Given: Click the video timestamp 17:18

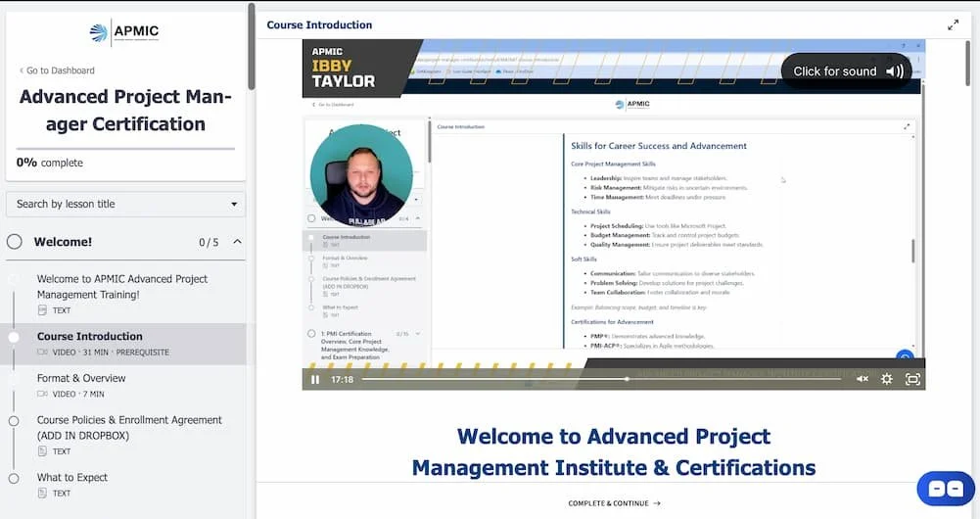Looking at the screenshot, I should pos(342,380).
